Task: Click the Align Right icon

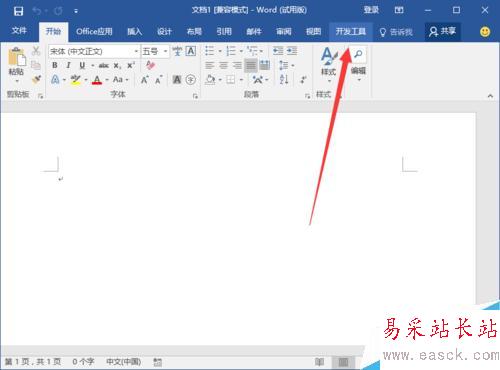Action: pos(237,65)
